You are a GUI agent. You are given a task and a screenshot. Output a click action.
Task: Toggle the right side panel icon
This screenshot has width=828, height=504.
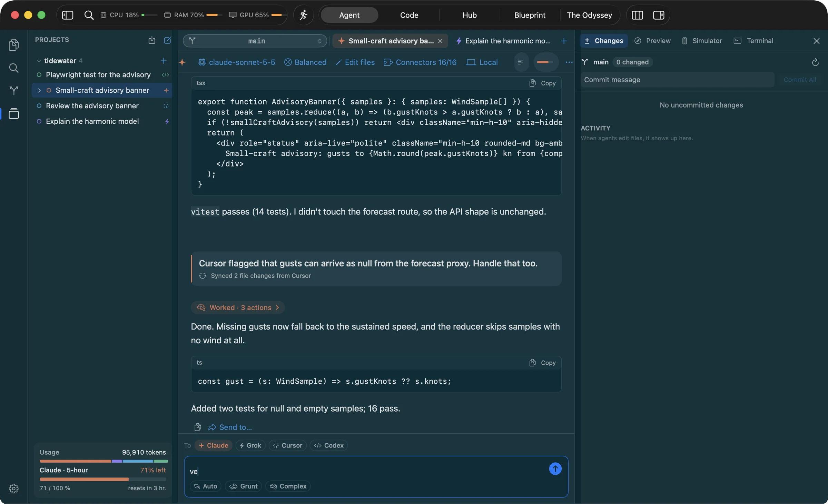(x=659, y=15)
